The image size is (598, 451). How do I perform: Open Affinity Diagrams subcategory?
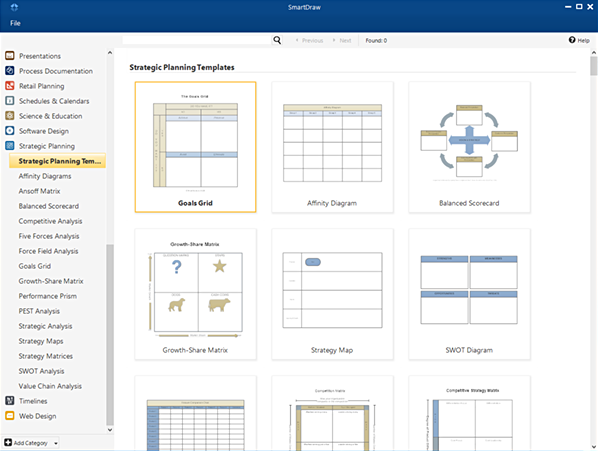click(x=45, y=176)
